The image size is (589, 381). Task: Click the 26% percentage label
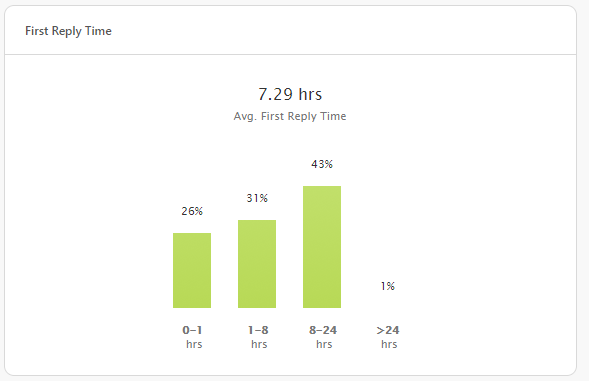(192, 211)
